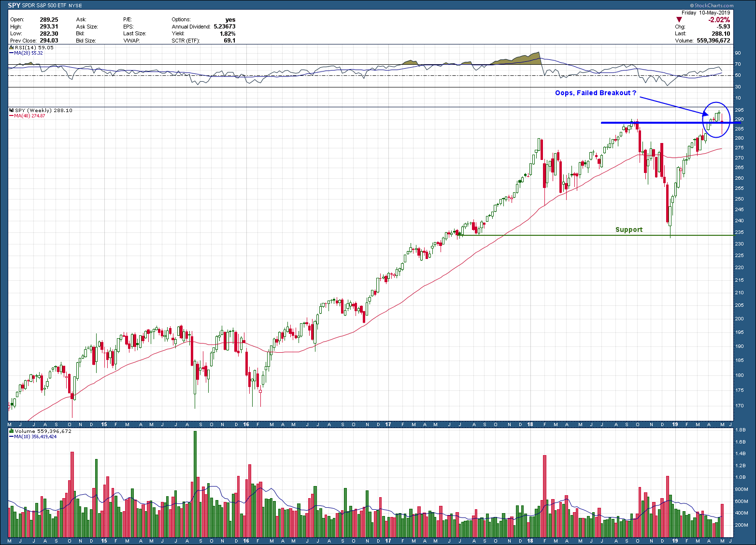Click the 'VWAP:' label
The width and height of the screenshot is (756, 545).
[131, 41]
